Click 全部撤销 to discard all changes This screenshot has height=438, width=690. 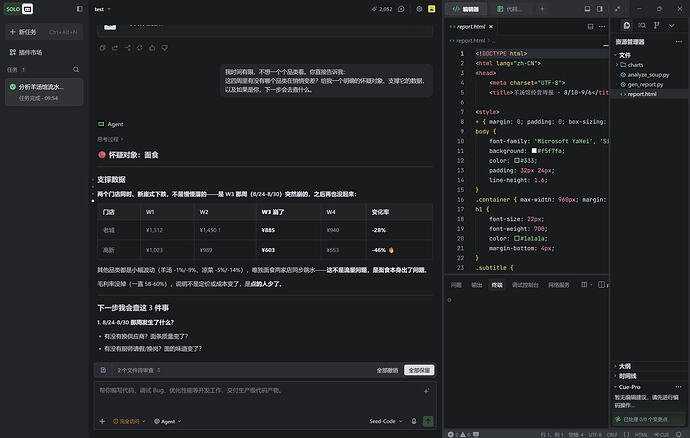(387, 370)
